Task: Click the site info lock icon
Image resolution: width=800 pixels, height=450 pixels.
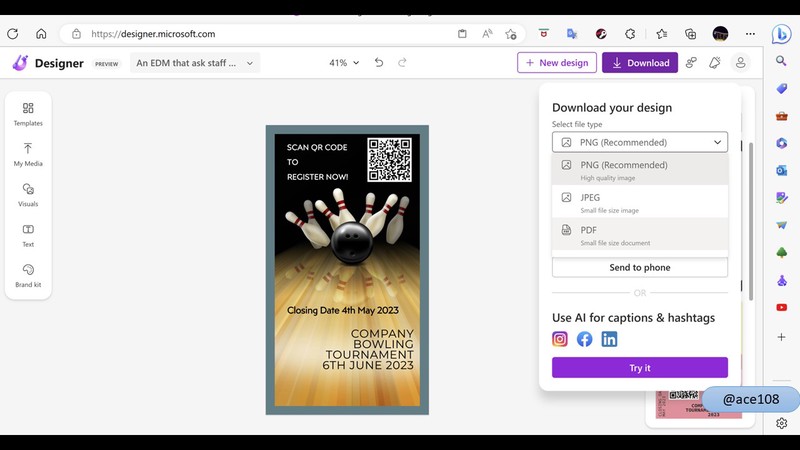Action: tap(76, 34)
